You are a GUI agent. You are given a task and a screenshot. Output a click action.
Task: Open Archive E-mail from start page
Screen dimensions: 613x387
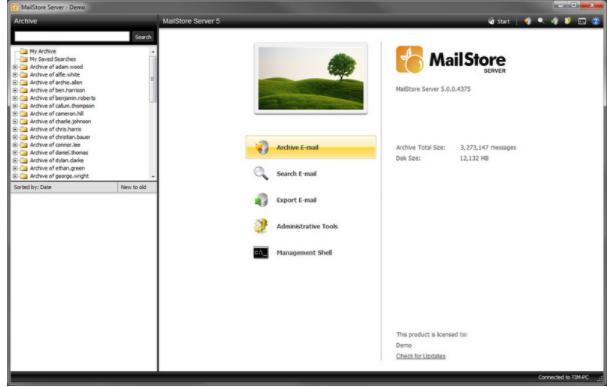point(311,147)
